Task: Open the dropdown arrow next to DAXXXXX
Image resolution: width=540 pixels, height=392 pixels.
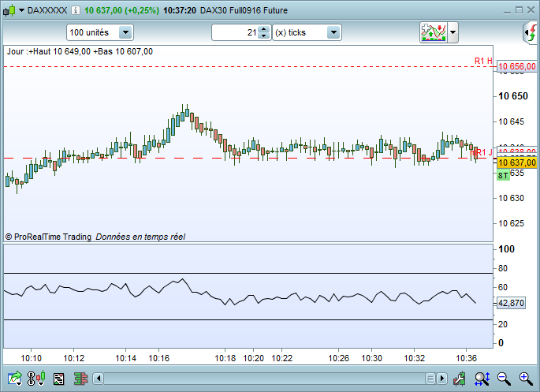Action: [21, 10]
